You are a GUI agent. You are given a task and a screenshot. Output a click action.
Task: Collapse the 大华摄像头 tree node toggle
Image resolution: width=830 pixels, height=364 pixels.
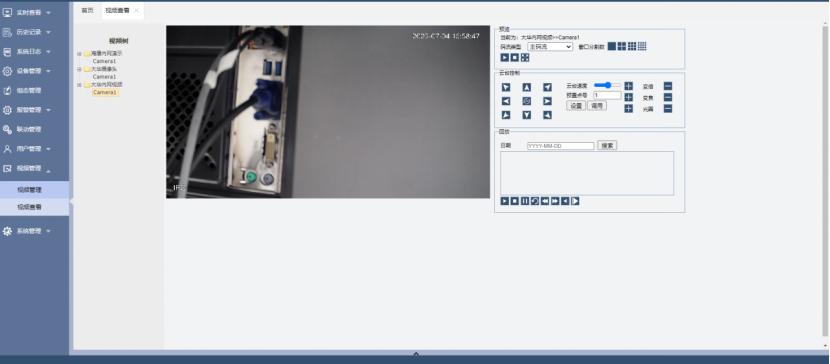click(x=79, y=69)
